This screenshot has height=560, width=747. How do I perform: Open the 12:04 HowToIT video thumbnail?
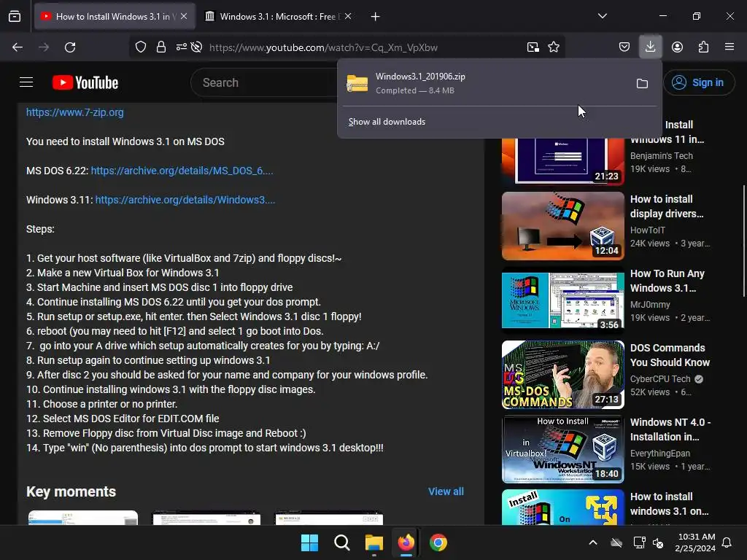563,226
